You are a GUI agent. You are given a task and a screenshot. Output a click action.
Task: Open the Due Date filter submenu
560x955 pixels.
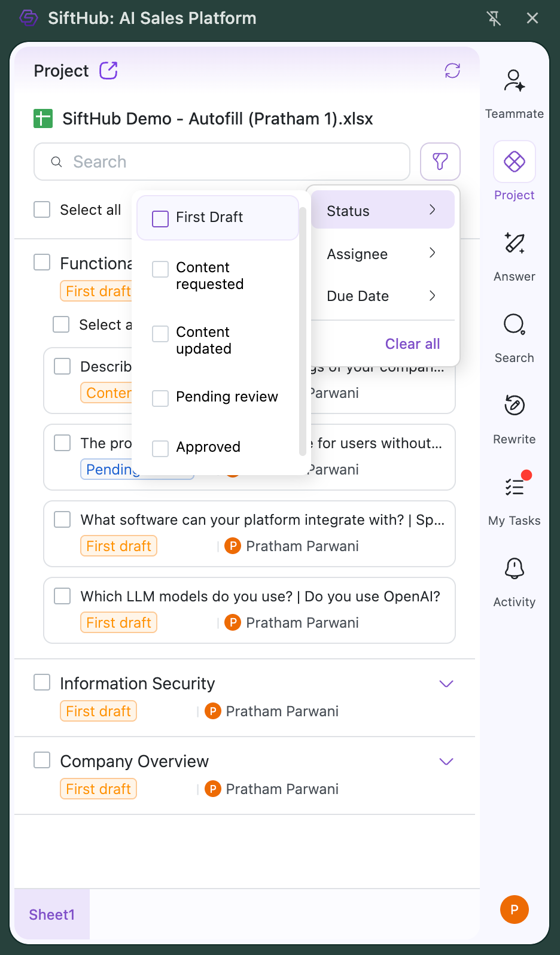coord(382,296)
